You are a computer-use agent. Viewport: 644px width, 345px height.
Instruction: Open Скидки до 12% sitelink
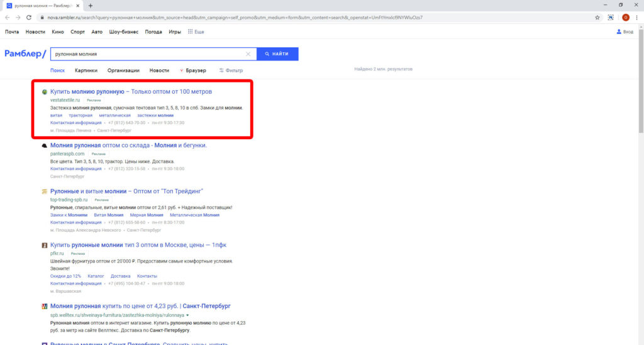click(x=65, y=276)
